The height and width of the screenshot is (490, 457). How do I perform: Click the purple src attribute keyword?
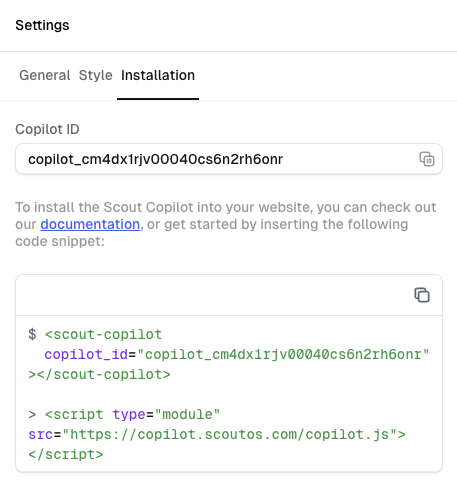(x=41, y=434)
